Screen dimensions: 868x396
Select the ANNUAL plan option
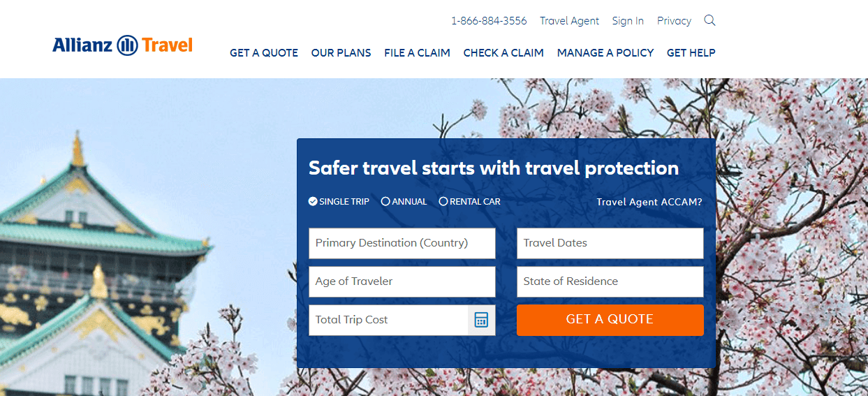coord(404,201)
